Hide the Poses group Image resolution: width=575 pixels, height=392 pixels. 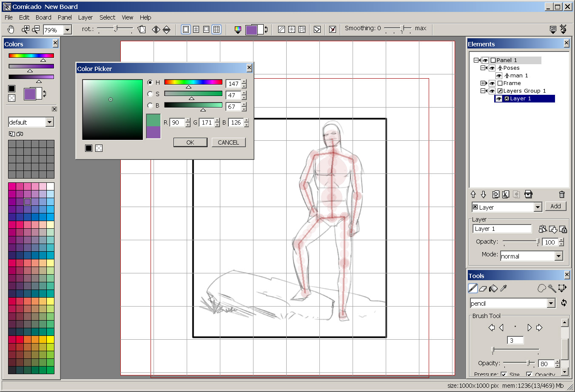[x=492, y=68]
